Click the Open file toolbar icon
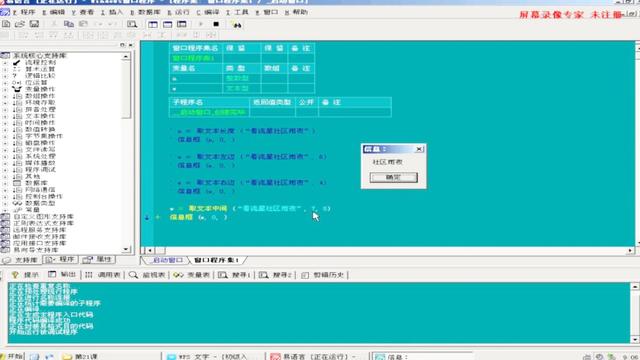This screenshot has height=360, width=640. [20, 24]
